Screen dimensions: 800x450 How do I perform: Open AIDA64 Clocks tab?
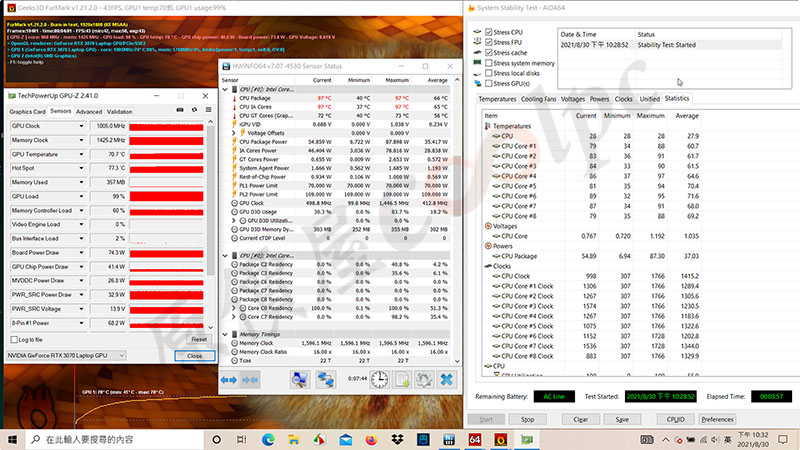[623, 99]
